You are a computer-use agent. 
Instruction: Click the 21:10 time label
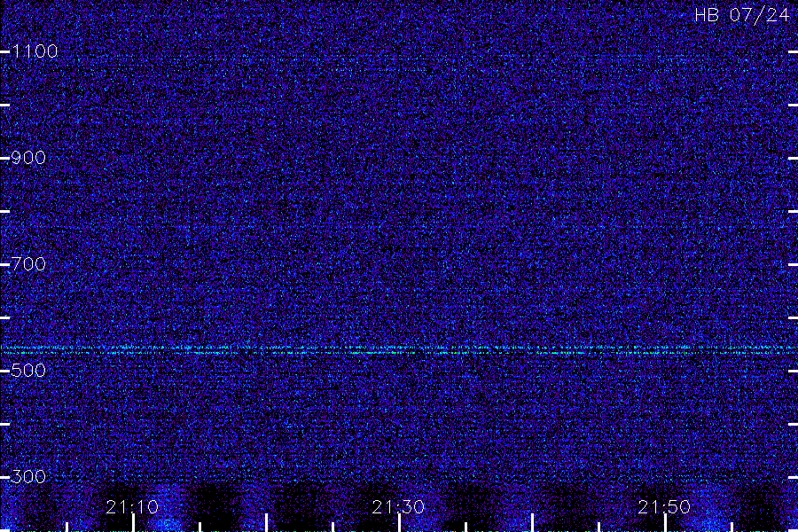pyautogui.click(x=132, y=507)
